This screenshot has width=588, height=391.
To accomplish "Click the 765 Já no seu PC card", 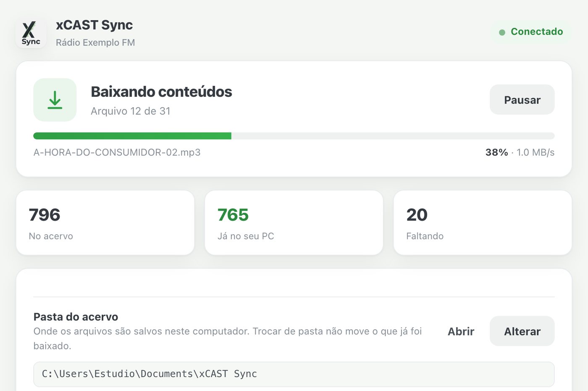I will pyautogui.click(x=294, y=223).
